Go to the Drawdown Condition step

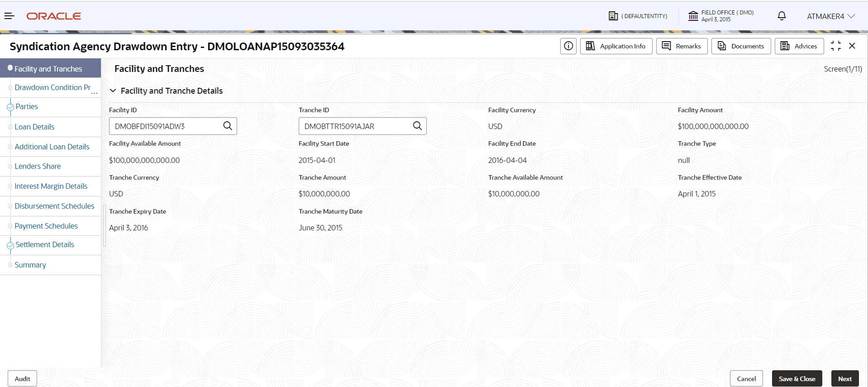[50, 88]
